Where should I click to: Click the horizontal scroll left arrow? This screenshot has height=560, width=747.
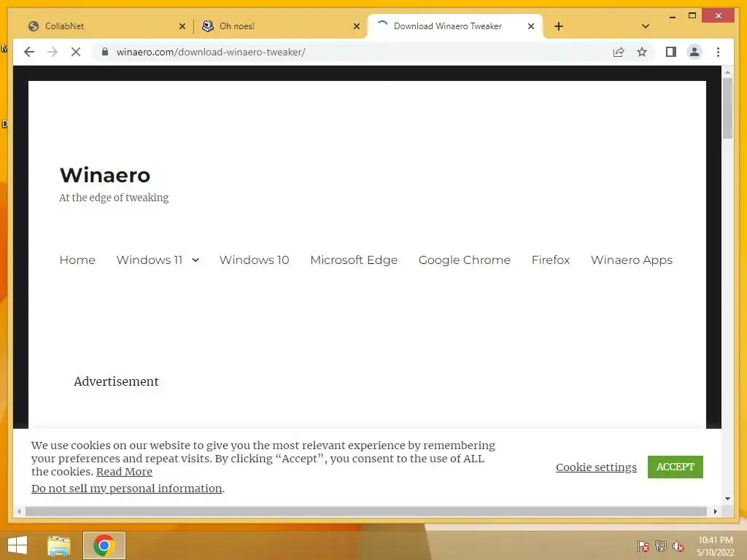pyautogui.click(x=19, y=511)
